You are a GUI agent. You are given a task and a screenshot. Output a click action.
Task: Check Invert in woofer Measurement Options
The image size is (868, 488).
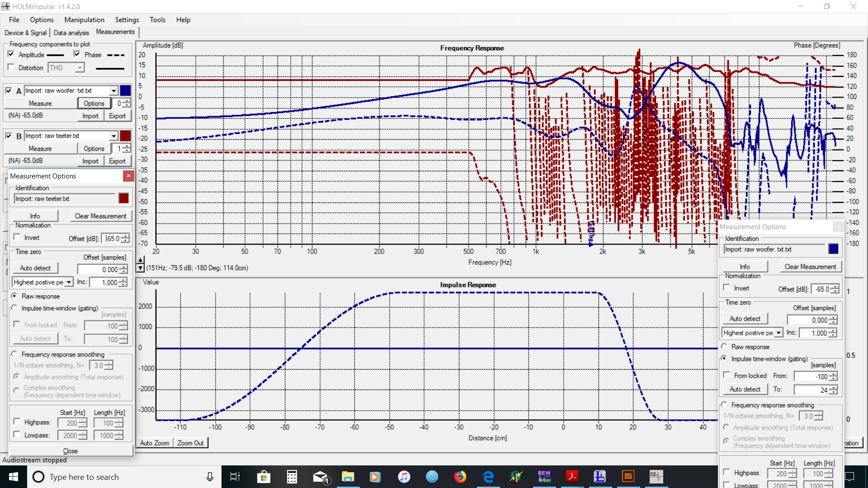(727, 288)
